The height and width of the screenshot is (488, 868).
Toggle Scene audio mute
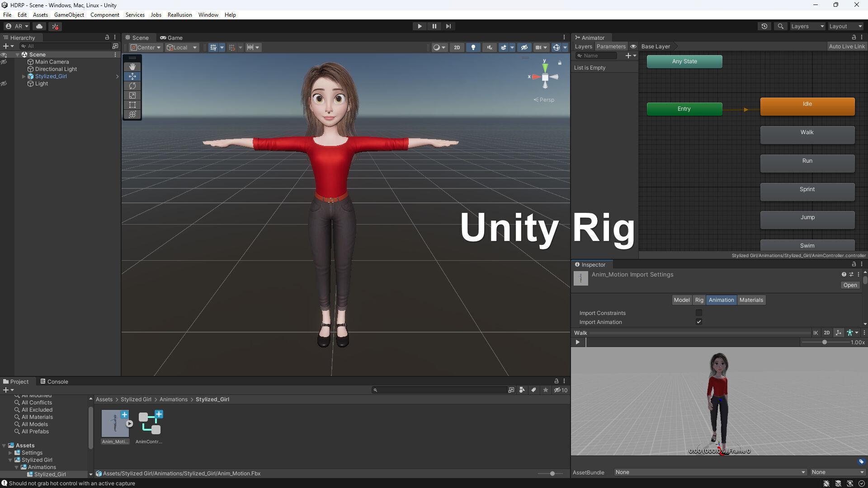click(489, 47)
